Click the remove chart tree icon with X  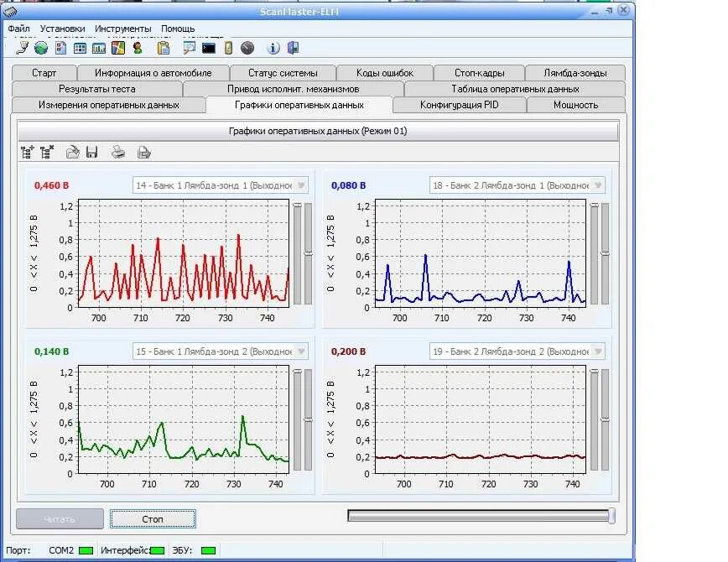coord(47,152)
